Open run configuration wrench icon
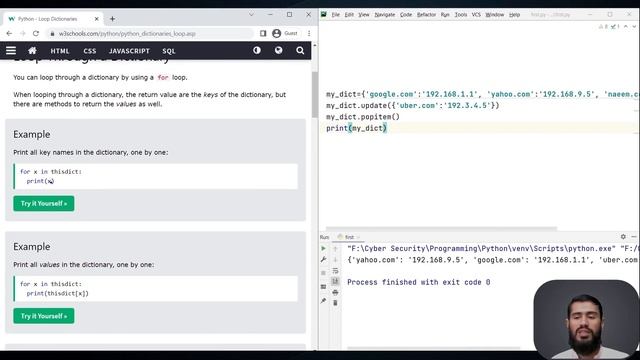Screen dimensions: 640x360 [324, 260]
